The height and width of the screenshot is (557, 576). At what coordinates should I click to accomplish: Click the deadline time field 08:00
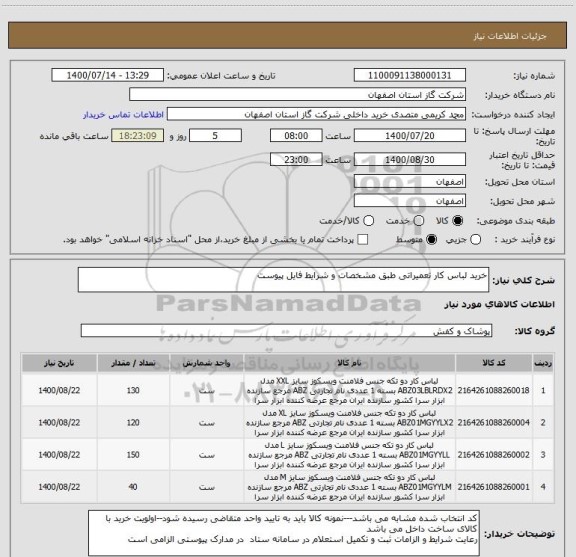coord(296,136)
